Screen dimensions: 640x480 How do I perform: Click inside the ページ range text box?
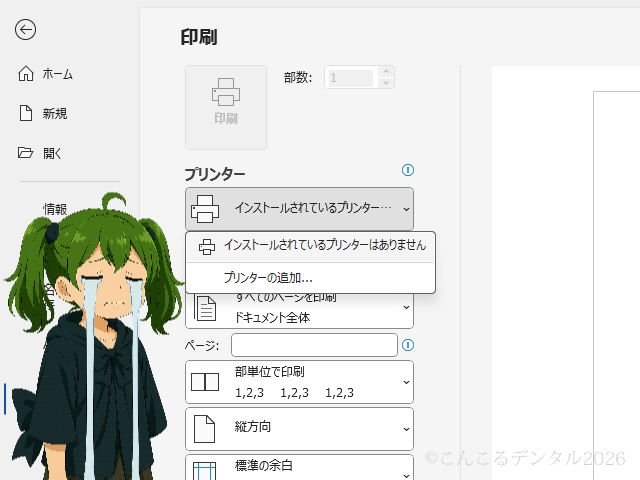click(x=314, y=345)
